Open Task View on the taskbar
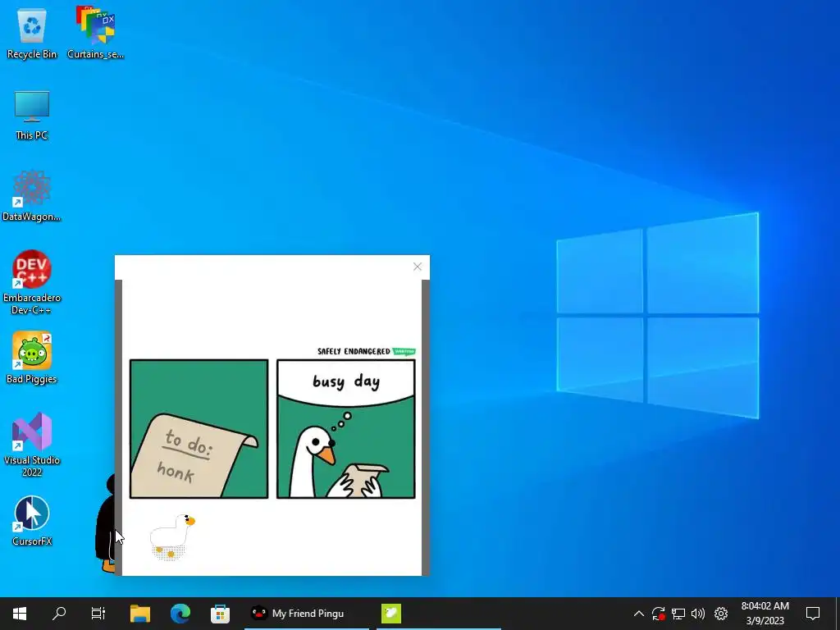Image resolution: width=840 pixels, height=630 pixels. [98, 614]
